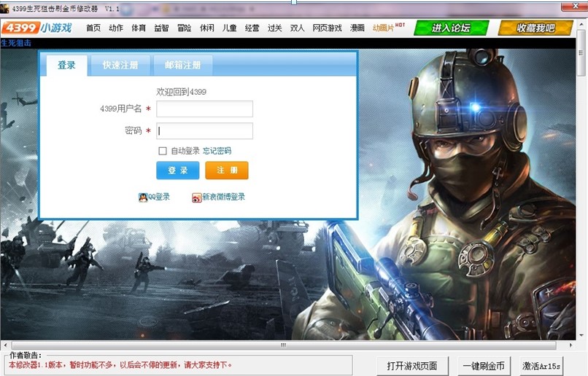Click the 4399 小游戏 logo

click(x=36, y=28)
